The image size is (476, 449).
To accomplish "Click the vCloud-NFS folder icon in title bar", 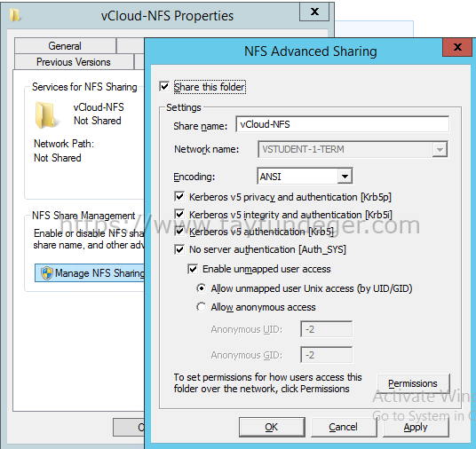I will (x=14, y=15).
